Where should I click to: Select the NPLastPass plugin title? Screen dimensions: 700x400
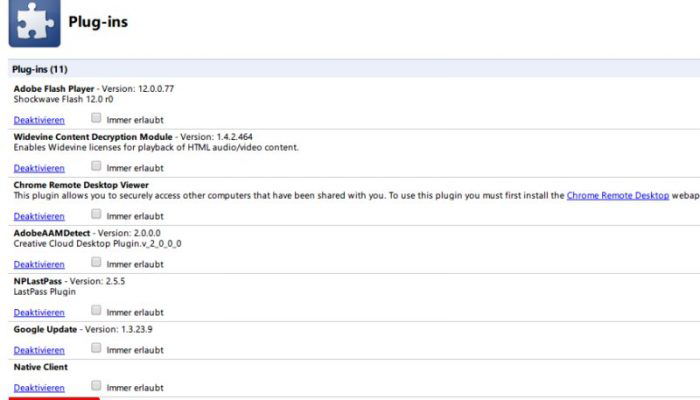tap(38, 281)
